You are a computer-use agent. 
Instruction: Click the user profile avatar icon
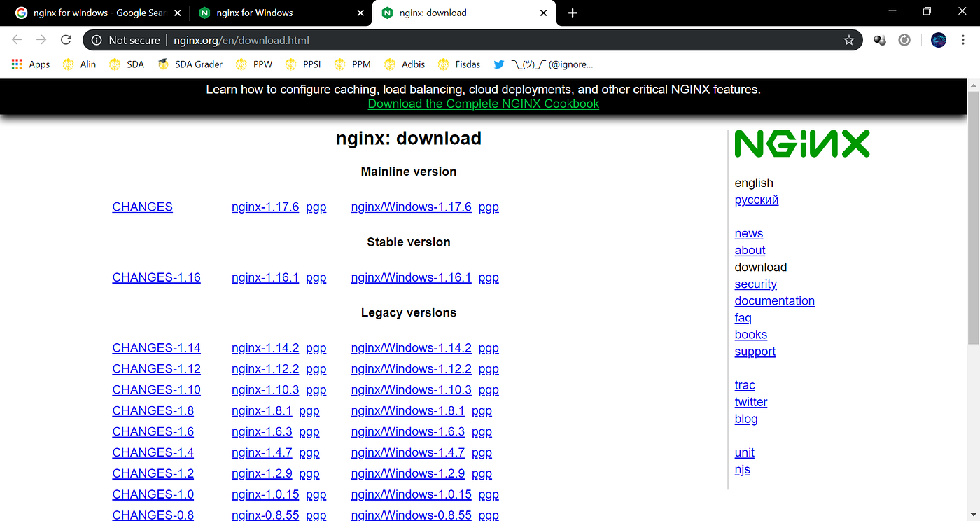pos(939,41)
